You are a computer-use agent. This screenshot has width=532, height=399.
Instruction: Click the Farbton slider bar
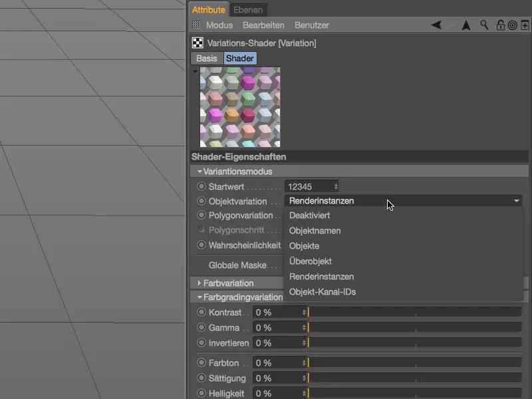[414, 362]
